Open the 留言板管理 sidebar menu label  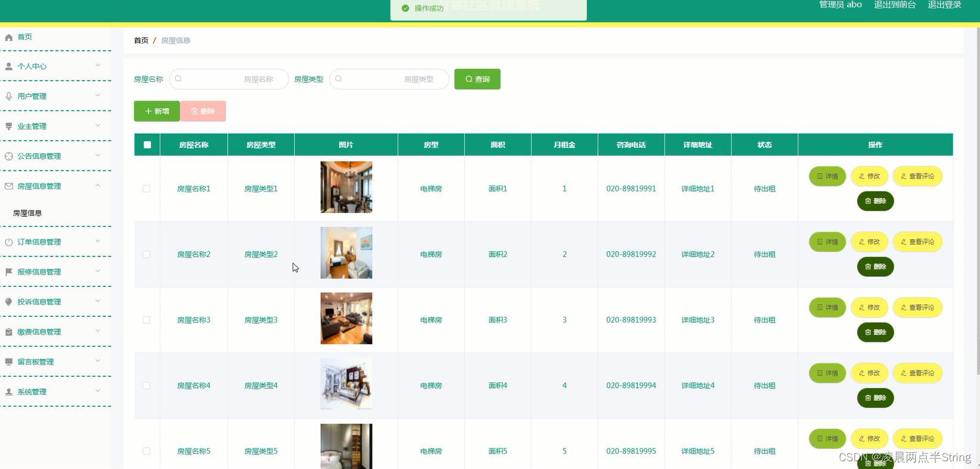click(x=36, y=362)
